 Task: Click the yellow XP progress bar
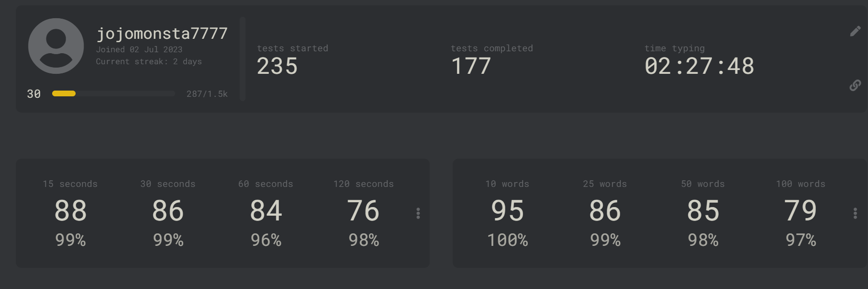(113, 93)
